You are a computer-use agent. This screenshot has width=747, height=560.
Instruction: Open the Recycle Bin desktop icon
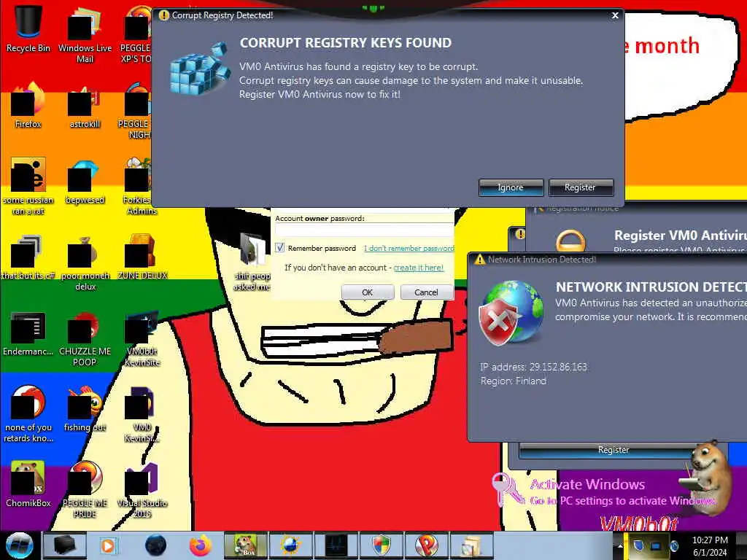(x=28, y=28)
